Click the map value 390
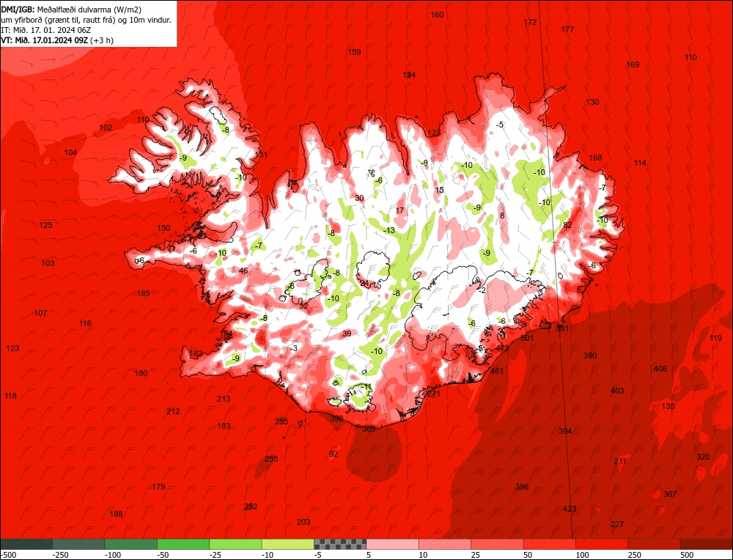733x560 pixels. point(590,355)
